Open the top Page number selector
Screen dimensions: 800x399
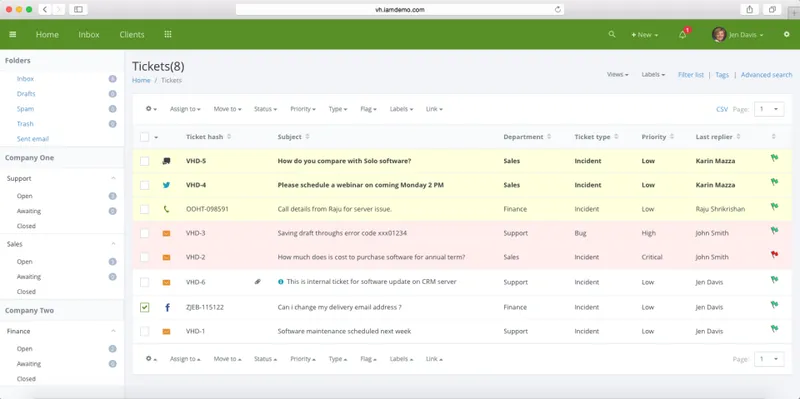click(769, 109)
